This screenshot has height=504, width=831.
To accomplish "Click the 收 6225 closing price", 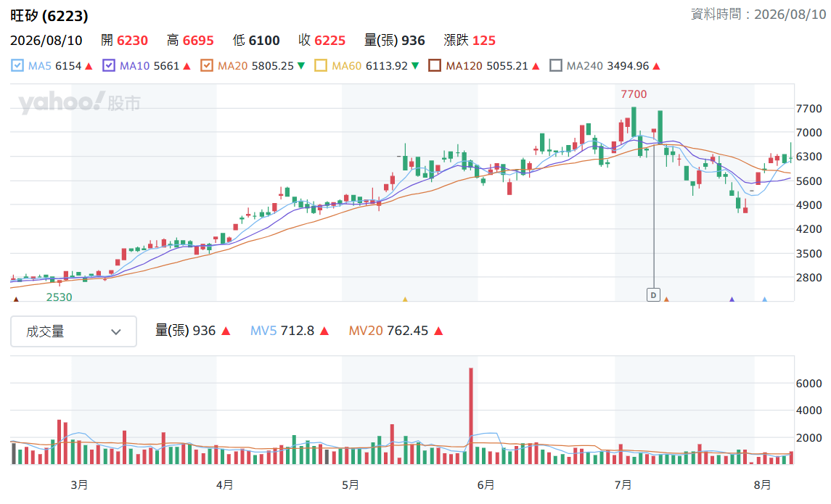I will click(322, 40).
